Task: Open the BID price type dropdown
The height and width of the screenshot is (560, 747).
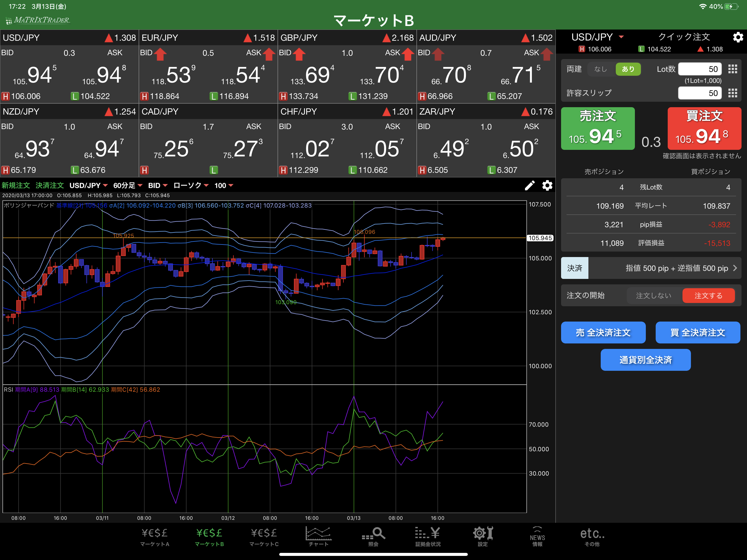Action: (x=158, y=185)
